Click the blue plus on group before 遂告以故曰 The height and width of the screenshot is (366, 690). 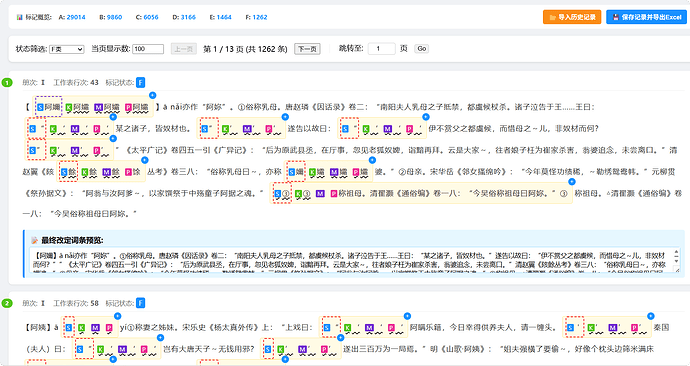pyautogui.click(x=285, y=117)
